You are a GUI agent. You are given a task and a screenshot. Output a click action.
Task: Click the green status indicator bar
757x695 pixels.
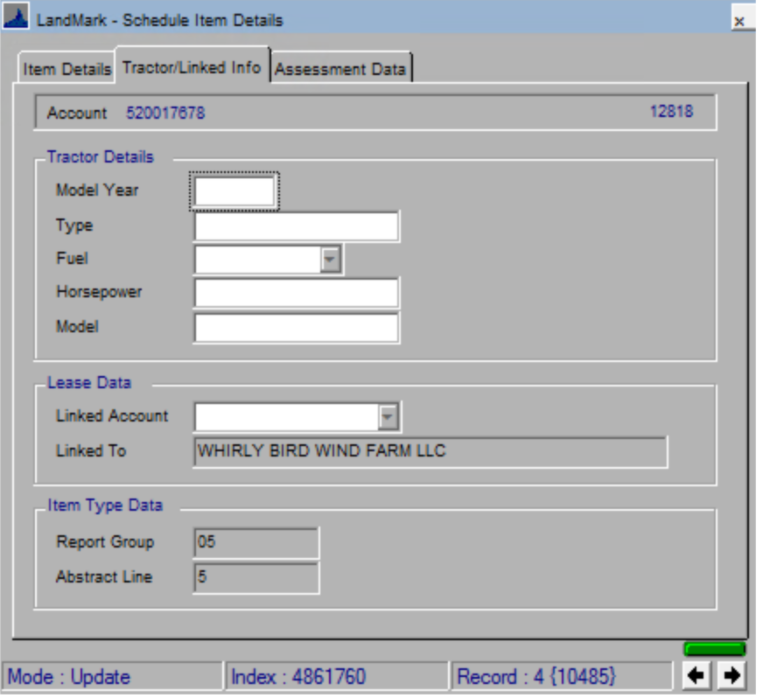[x=715, y=648]
